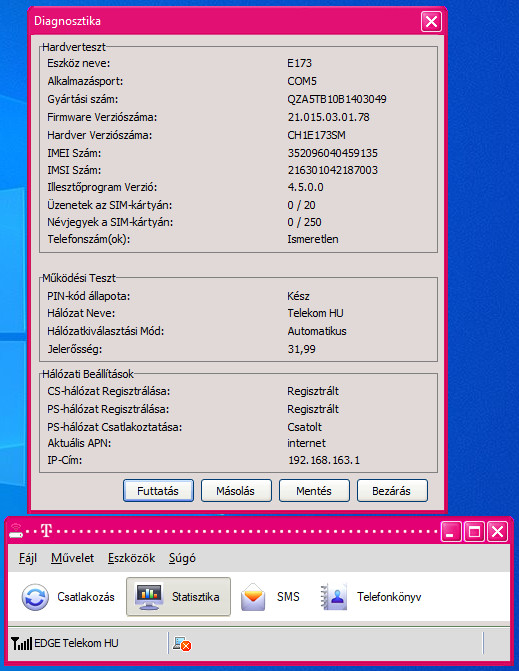Image resolution: width=519 pixels, height=671 pixels.
Task: Dismiss the dialog using Bezárás button
Action: coord(392,490)
